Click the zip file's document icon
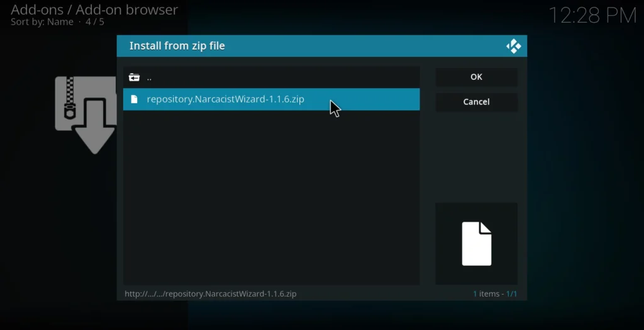The width and height of the screenshot is (644, 330). [134, 99]
